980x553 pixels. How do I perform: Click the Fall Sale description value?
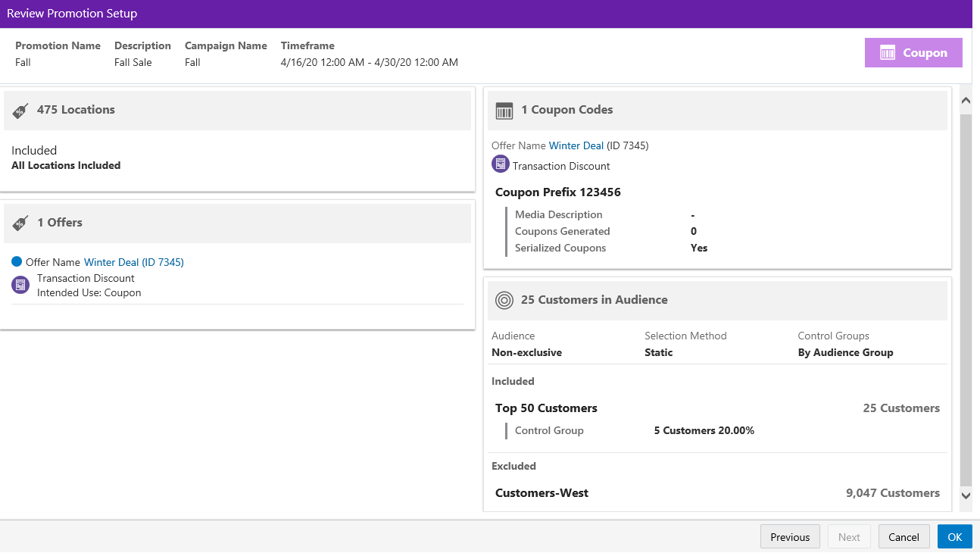click(x=133, y=62)
